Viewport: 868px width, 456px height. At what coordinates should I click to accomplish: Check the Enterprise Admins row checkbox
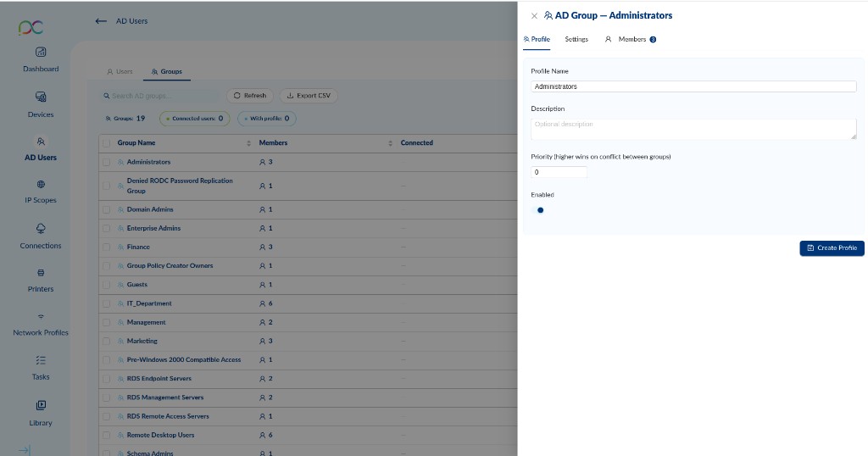106,228
